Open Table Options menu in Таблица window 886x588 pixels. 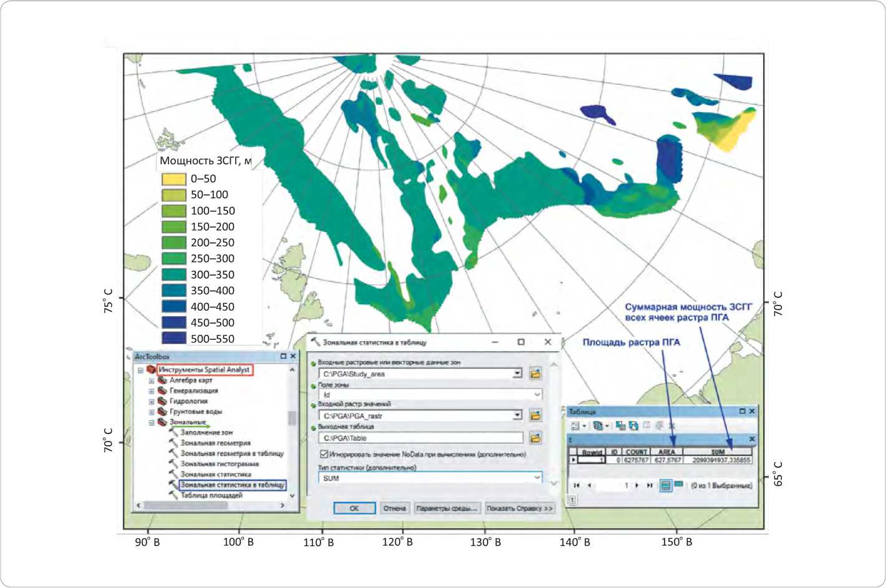(x=576, y=426)
